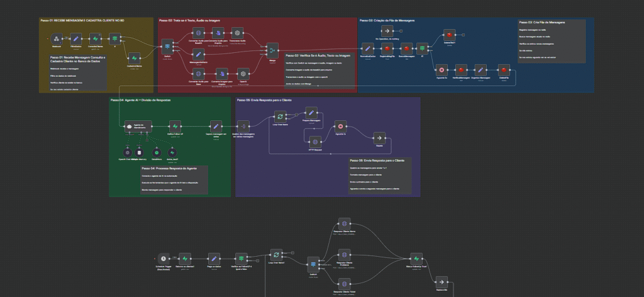Open the Schedule Trigger node
Screen dimensions: 644x297
164,258
